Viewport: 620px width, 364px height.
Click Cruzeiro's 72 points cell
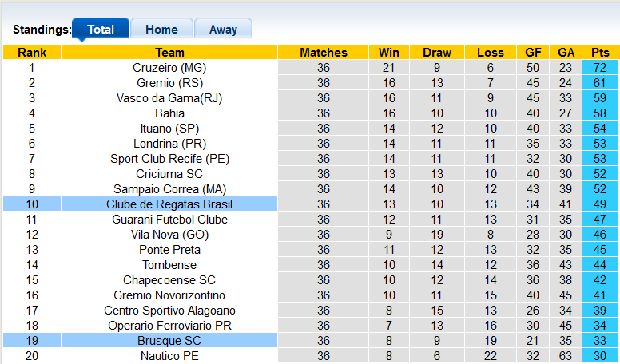pyautogui.click(x=600, y=68)
